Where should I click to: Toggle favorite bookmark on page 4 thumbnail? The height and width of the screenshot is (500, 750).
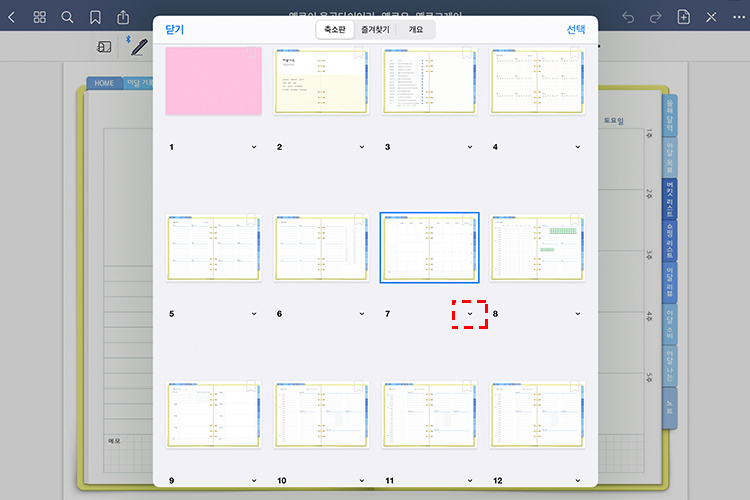574,53
